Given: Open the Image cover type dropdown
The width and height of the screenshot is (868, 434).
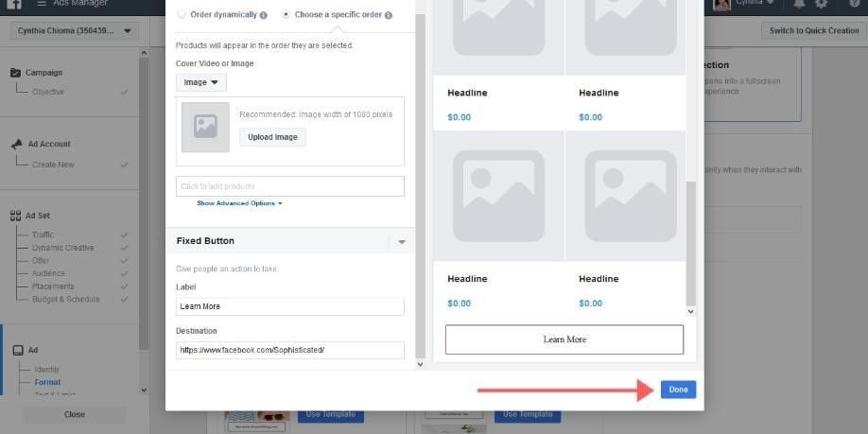Looking at the screenshot, I should (x=201, y=82).
